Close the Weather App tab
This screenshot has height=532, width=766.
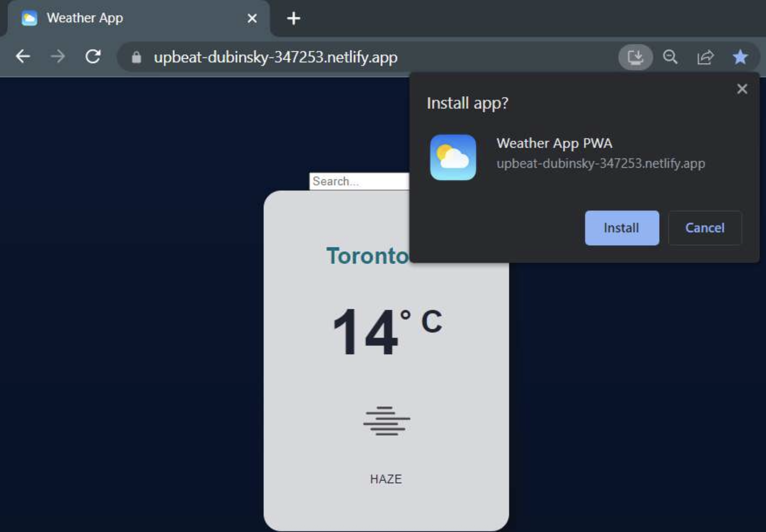tap(252, 18)
